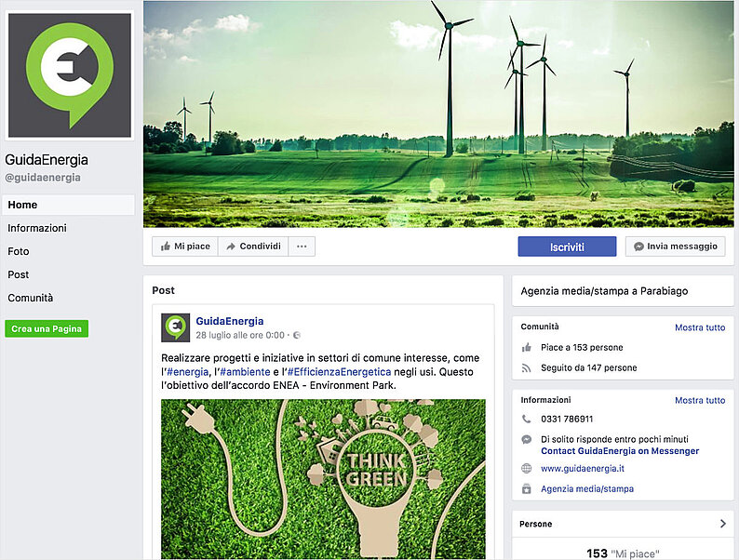Open the Condividi share button
Screen dimensions: 739x560
click(252, 247)
